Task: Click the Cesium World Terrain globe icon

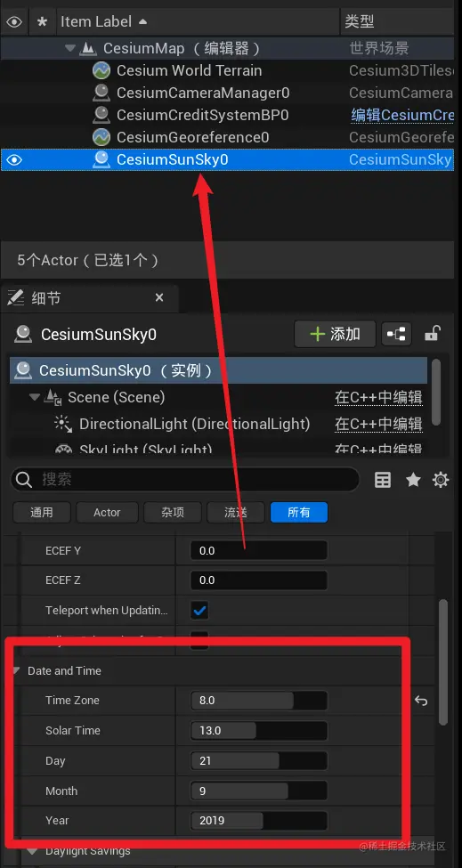Action: tap(101, 71)
